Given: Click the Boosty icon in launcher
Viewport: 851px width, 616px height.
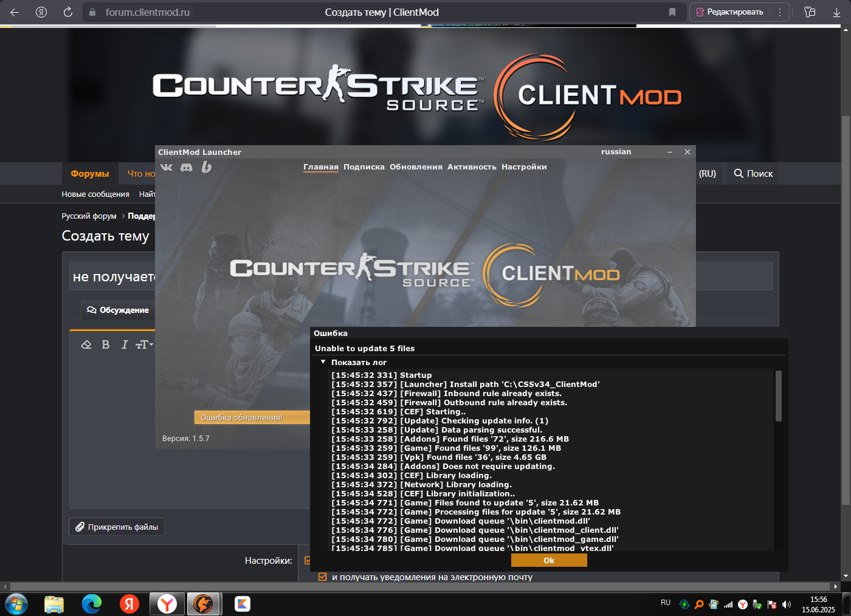Looking at the screenshot, I should pos(207,167).
